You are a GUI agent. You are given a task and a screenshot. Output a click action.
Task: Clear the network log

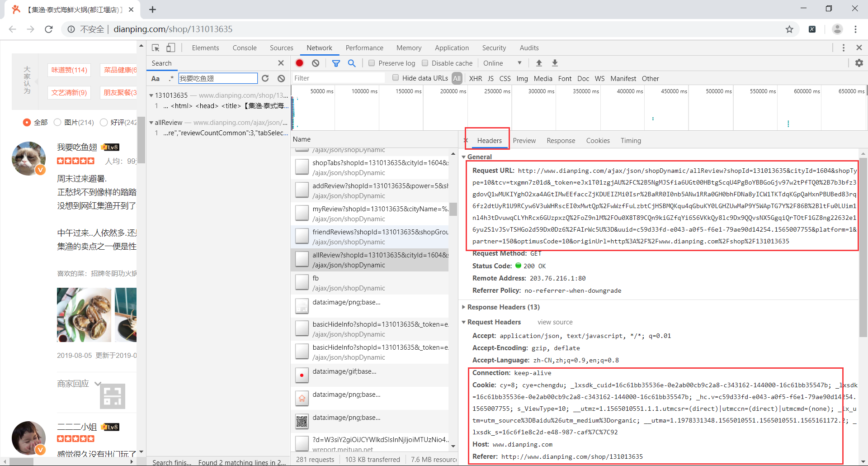(x=316, y=63)
